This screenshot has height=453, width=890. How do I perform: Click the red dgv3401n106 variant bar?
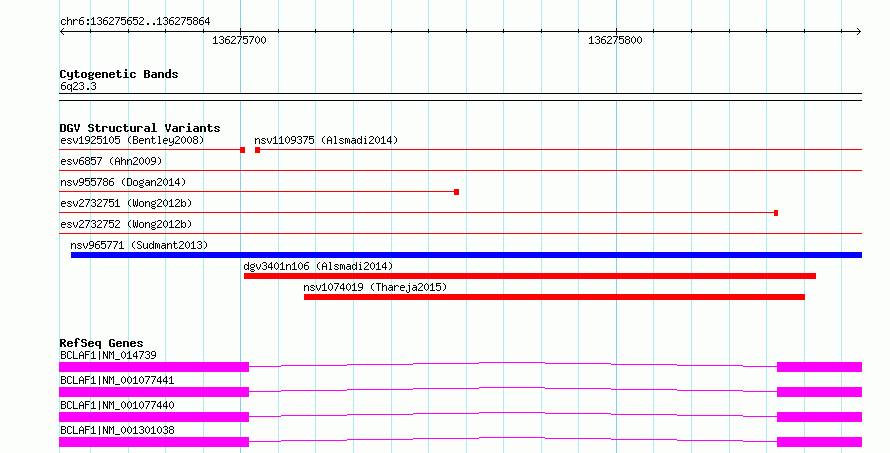click(x=530, y=276)
